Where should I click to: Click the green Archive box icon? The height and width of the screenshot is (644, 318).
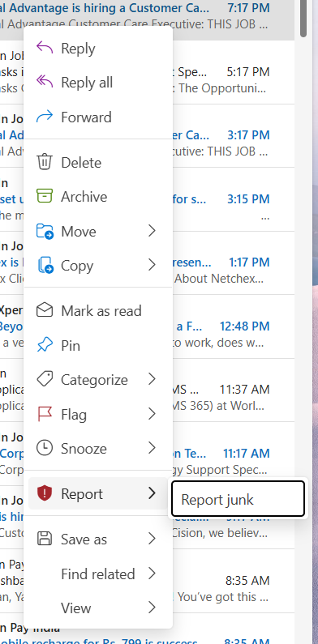coord(45,196)
